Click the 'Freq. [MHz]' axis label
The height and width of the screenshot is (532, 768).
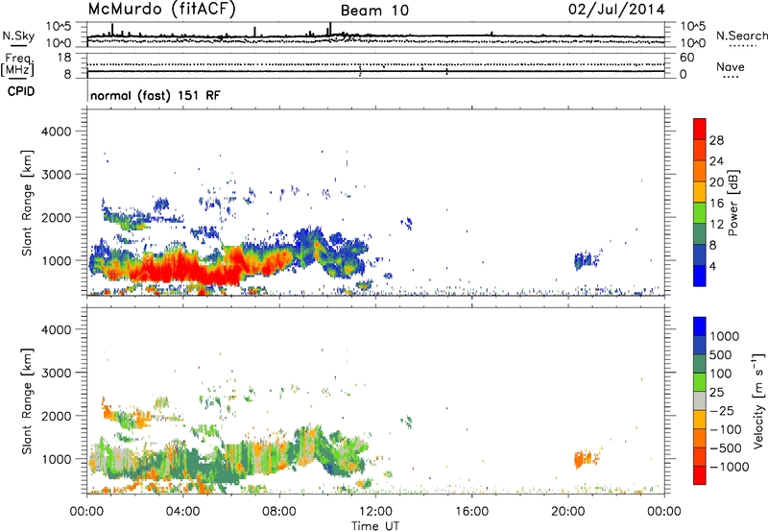click(17, 65)
